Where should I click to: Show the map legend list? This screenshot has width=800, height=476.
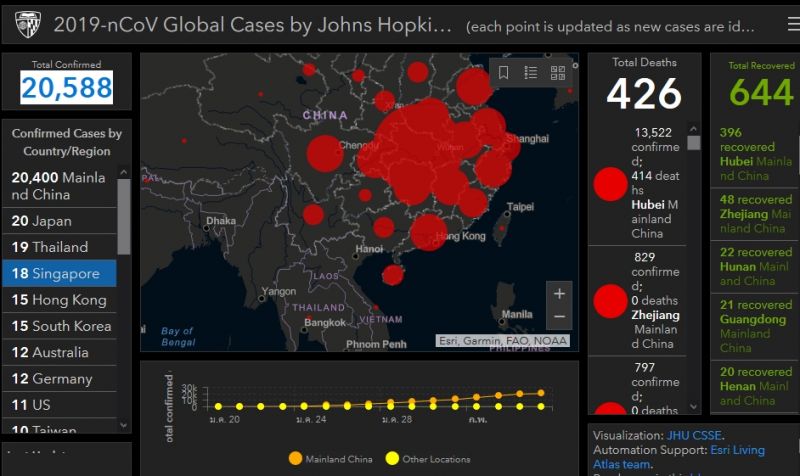[531, 72]
